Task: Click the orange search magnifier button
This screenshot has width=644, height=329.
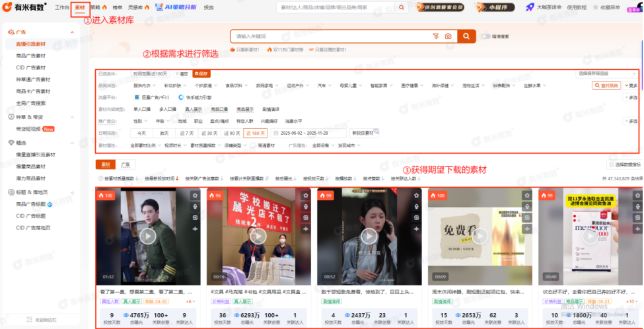Action: [x=466, y=36]
